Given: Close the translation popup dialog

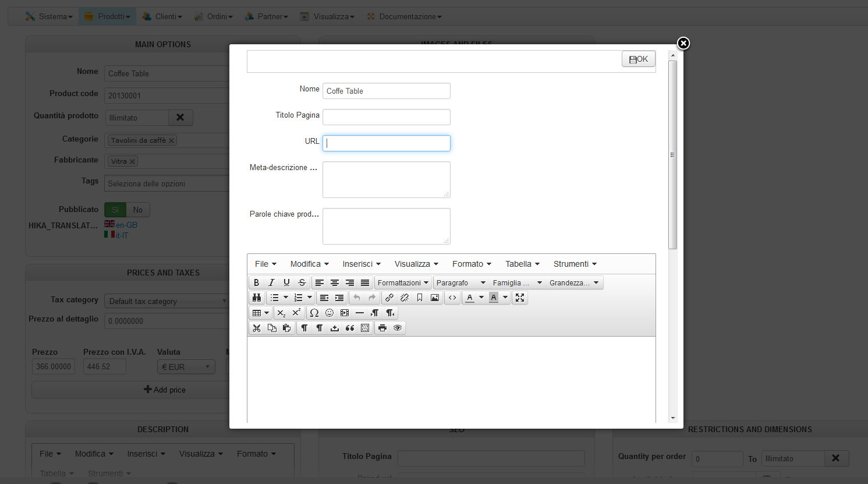Looking at the screenshot, I should coord(683,43).
